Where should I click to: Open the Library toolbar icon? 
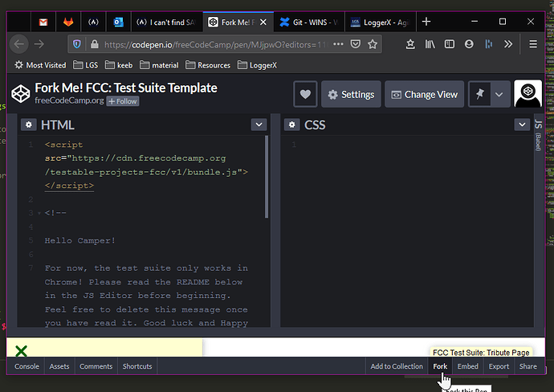(x=430, y=44)
